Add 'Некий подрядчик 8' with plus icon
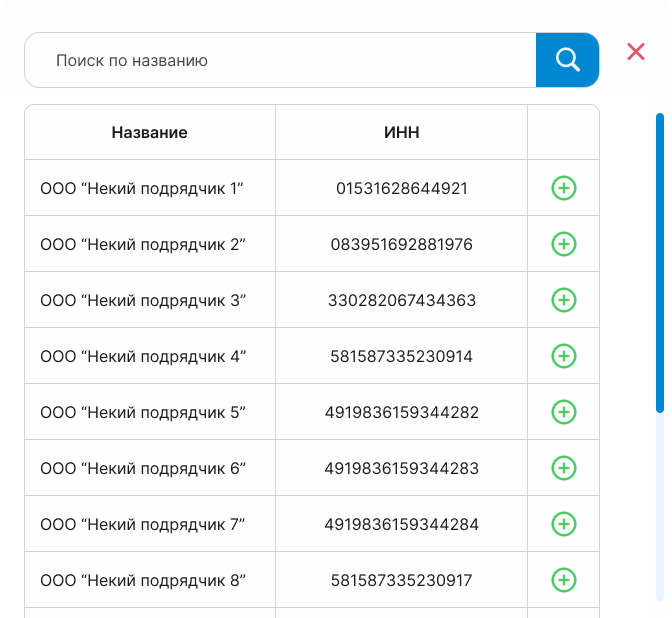 pos(564,580)
